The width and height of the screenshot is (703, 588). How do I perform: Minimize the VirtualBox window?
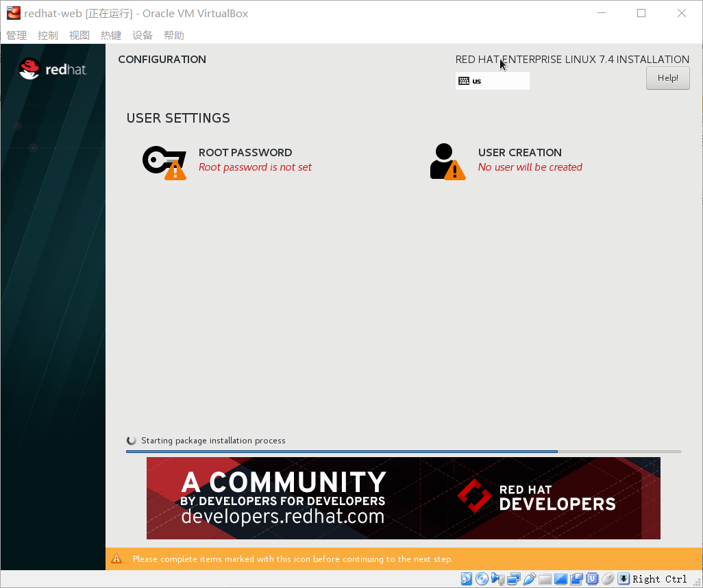(602, 13)
